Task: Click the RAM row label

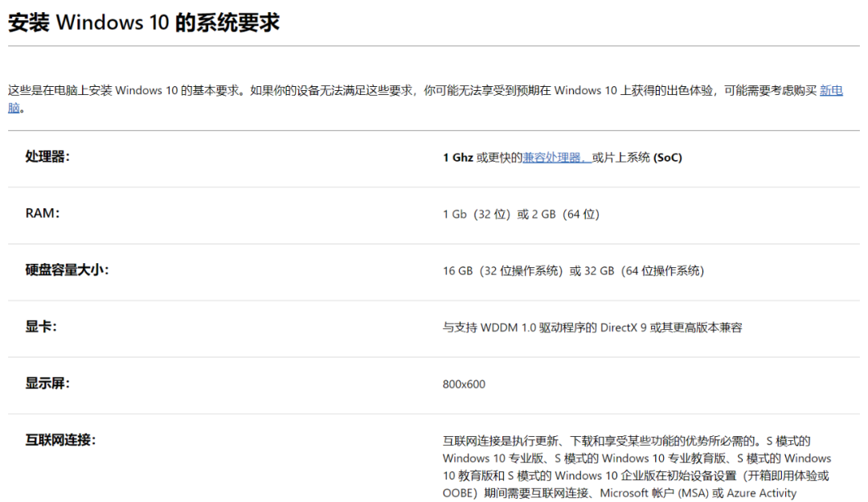Action: point(36,213)
